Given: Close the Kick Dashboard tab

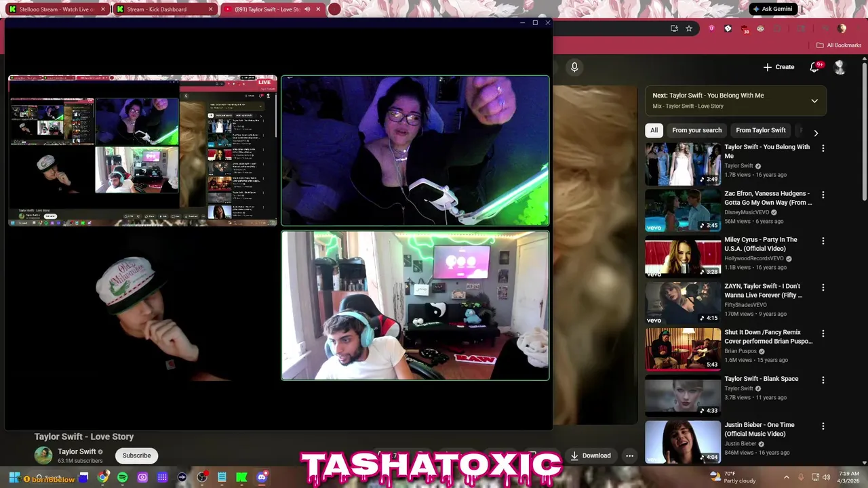Looking at the screenshot, I should [210, 9].
